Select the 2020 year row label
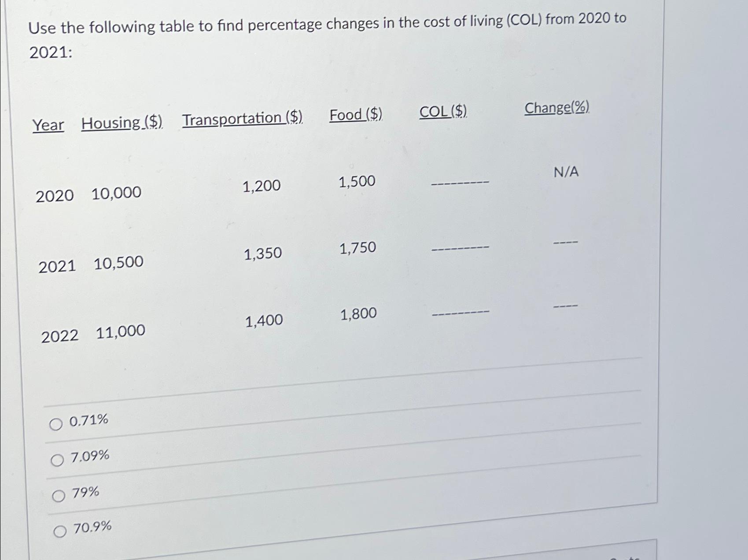The image size is (748, 560). click(56, 196)
